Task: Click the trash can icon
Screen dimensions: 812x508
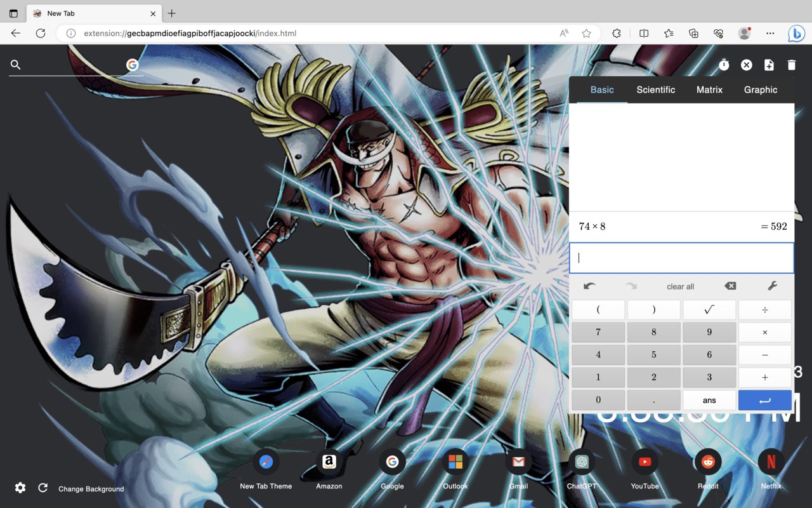Action: (x=791, y=65)
